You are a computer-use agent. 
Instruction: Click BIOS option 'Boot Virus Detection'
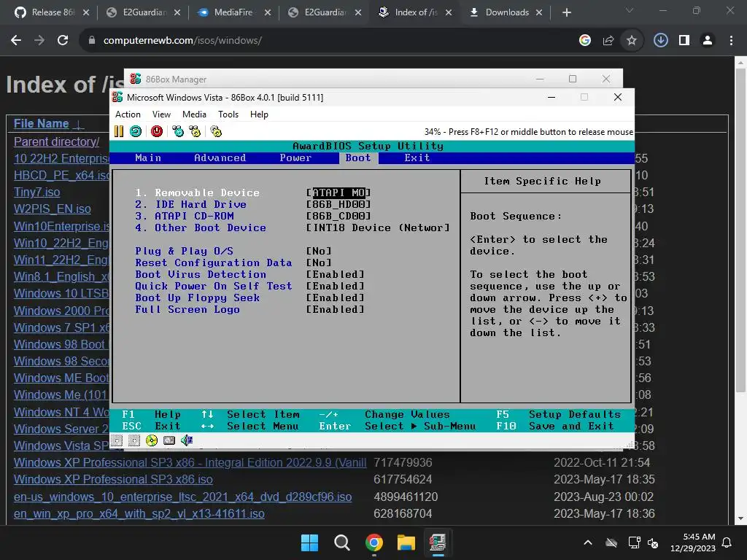click(201, 275)
